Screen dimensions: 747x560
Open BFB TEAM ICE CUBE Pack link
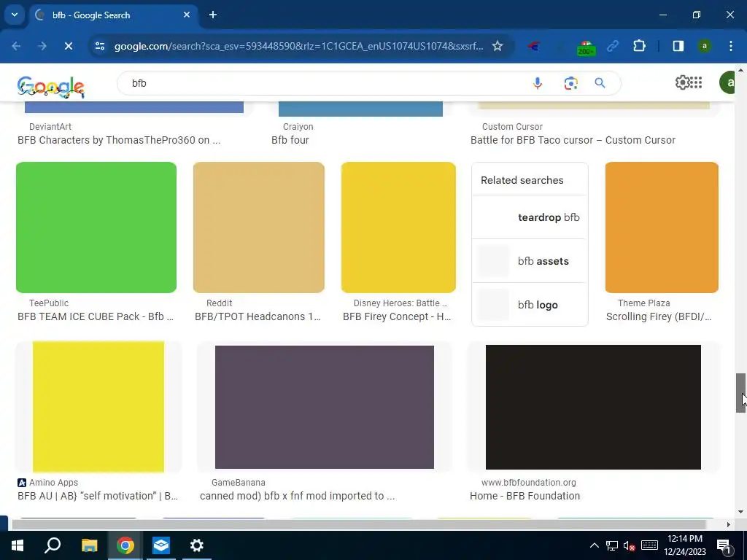click(x=96, y=316)
